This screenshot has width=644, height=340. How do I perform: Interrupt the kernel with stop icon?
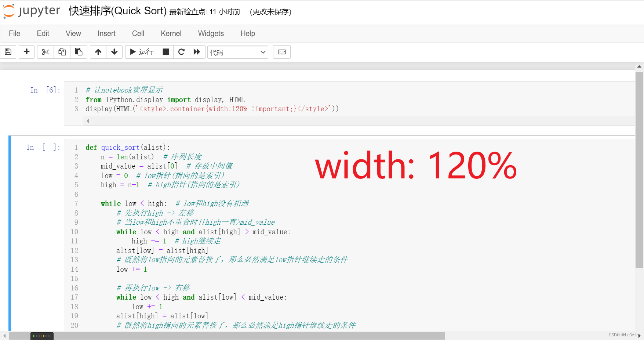pyautogui.click(x=166, y=52)
